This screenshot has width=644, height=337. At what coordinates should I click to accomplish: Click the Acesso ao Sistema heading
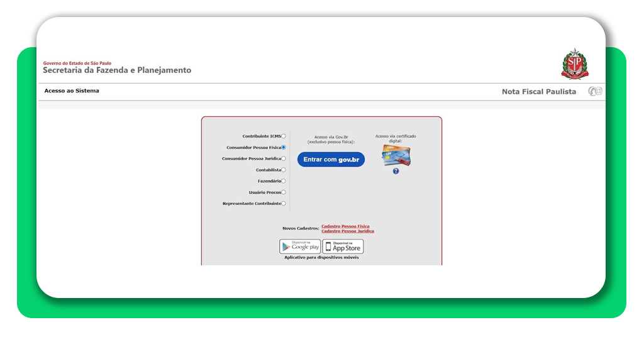(x=72, y=91)
